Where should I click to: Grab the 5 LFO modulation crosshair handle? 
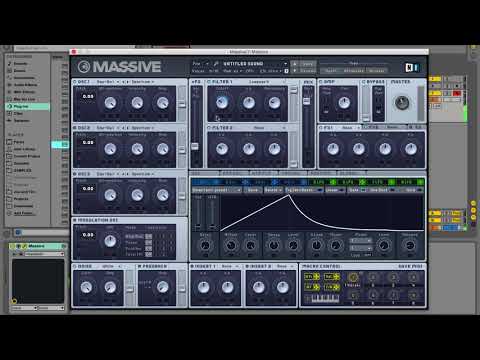point(333,182)
